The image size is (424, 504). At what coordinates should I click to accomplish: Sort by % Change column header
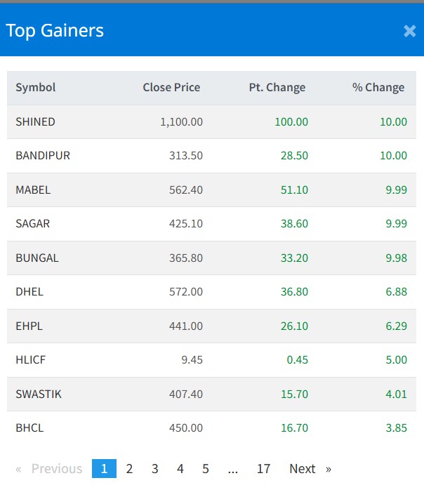pyautogui.click(x=378, y=88)
